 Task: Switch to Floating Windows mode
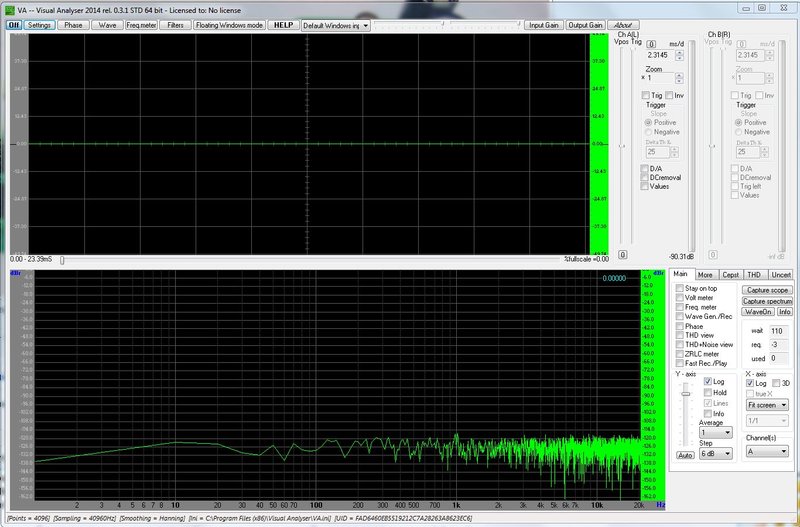click(229, 24)
